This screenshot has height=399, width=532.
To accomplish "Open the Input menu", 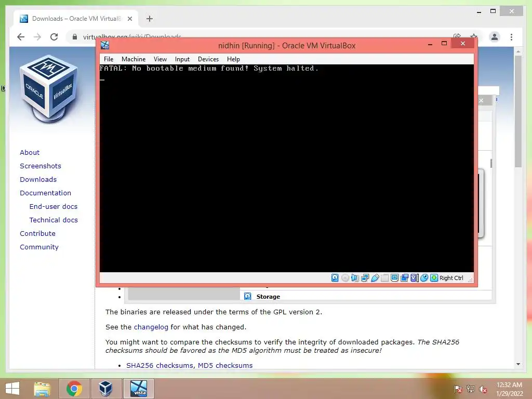I will 182,59.
